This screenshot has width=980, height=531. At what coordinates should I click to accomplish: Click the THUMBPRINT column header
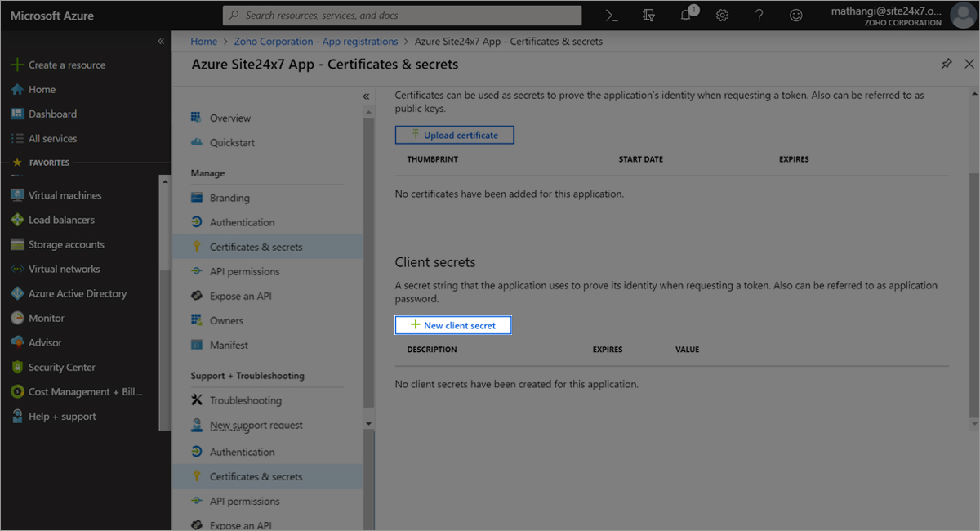click(x=432, y=159)
